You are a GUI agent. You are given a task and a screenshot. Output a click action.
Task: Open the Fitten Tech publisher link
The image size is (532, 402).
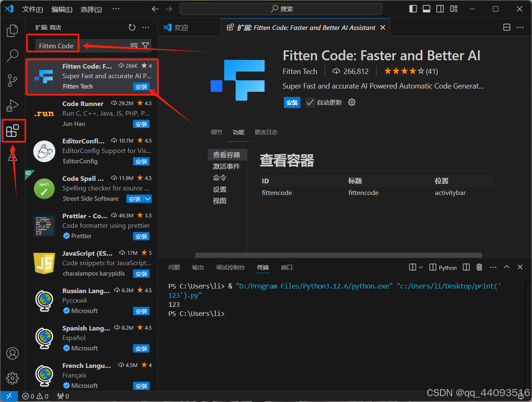pos(300,72)
